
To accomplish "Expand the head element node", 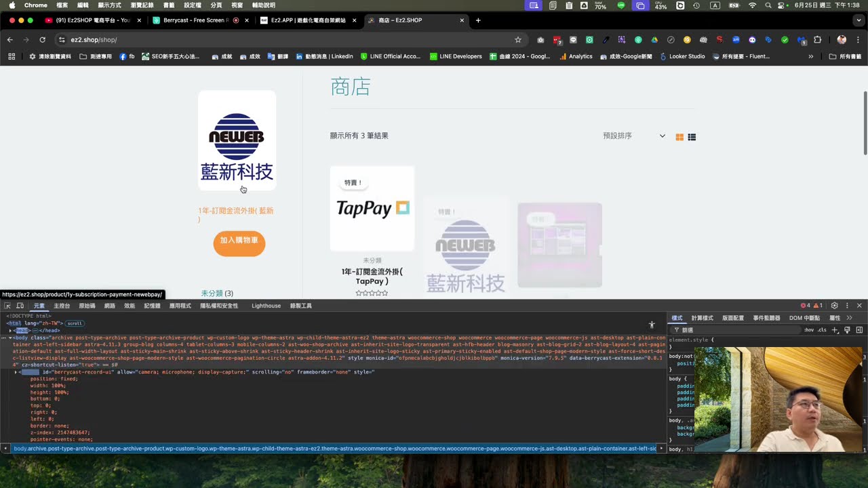I will point(10,330).
